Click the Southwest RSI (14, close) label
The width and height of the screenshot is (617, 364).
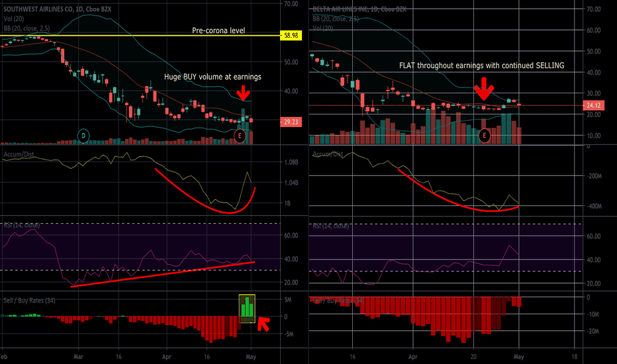click(22, 225)
